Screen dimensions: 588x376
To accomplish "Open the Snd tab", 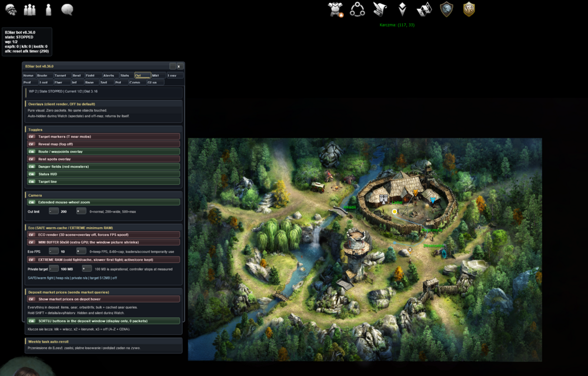I will [106, 82].
